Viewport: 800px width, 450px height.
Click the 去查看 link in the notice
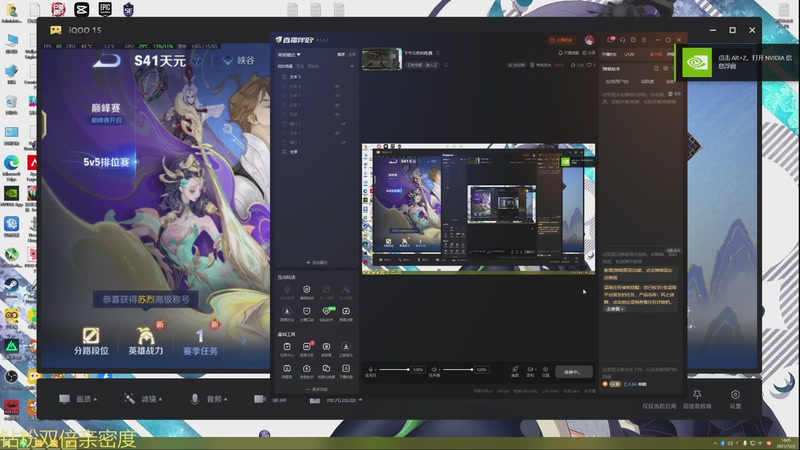[615, 309]
